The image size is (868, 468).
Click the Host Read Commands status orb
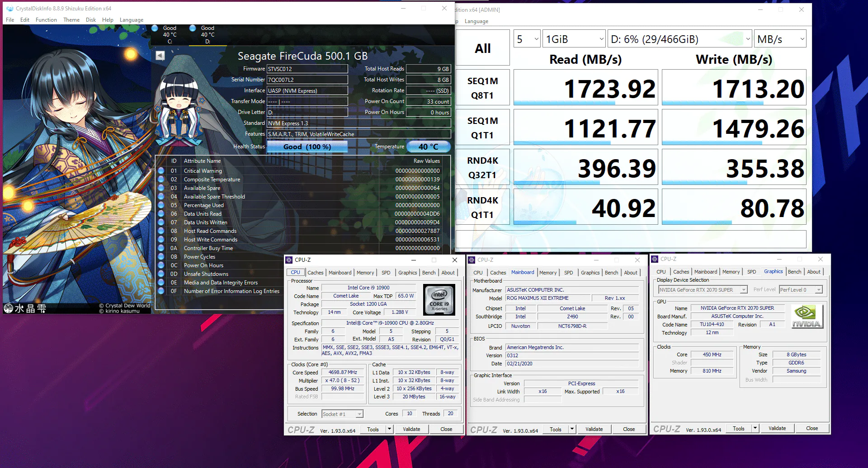pyautogui.click(x=161, y=231)
